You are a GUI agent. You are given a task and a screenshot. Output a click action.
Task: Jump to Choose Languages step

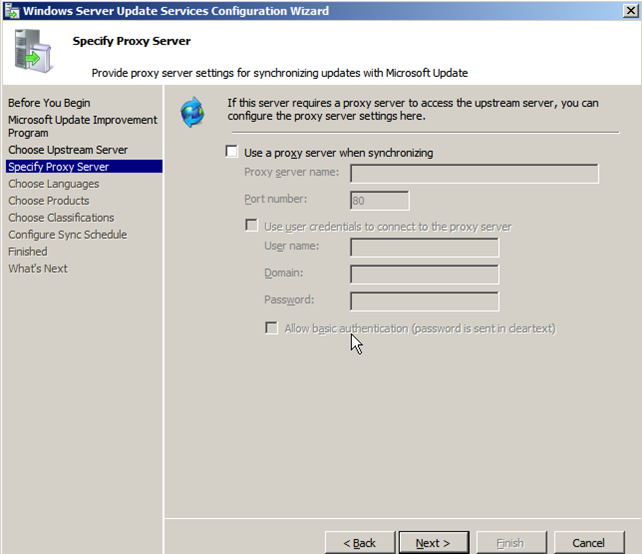tap(53, 184)
